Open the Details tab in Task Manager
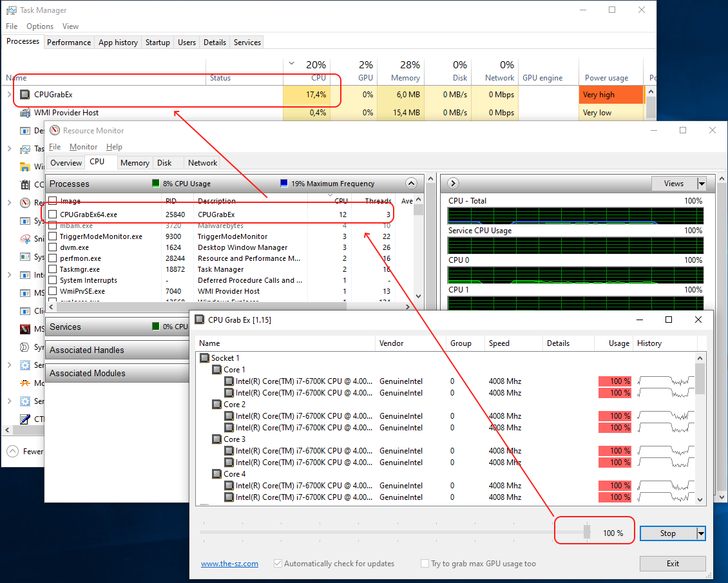Screen dimensions: 728x583 click(x=215, y=43)
